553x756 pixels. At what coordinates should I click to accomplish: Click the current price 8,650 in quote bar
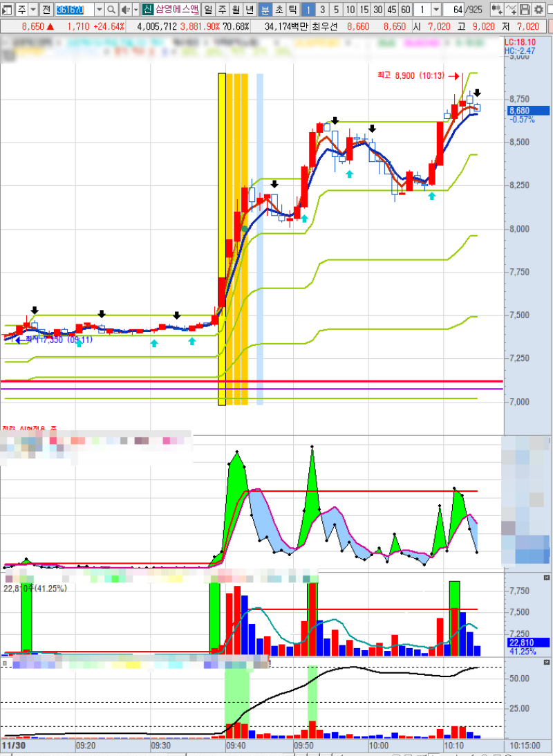pos(32,26)
